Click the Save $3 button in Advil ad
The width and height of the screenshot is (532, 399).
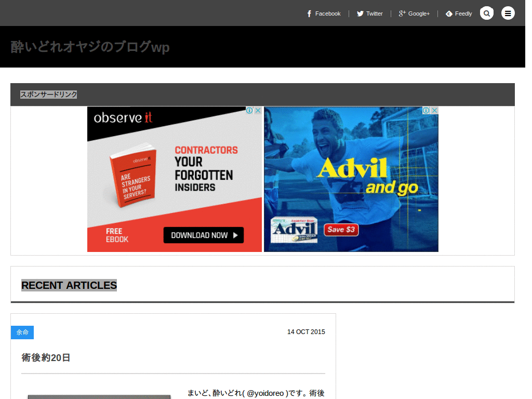pyautogui.click(x=341, y=230)
